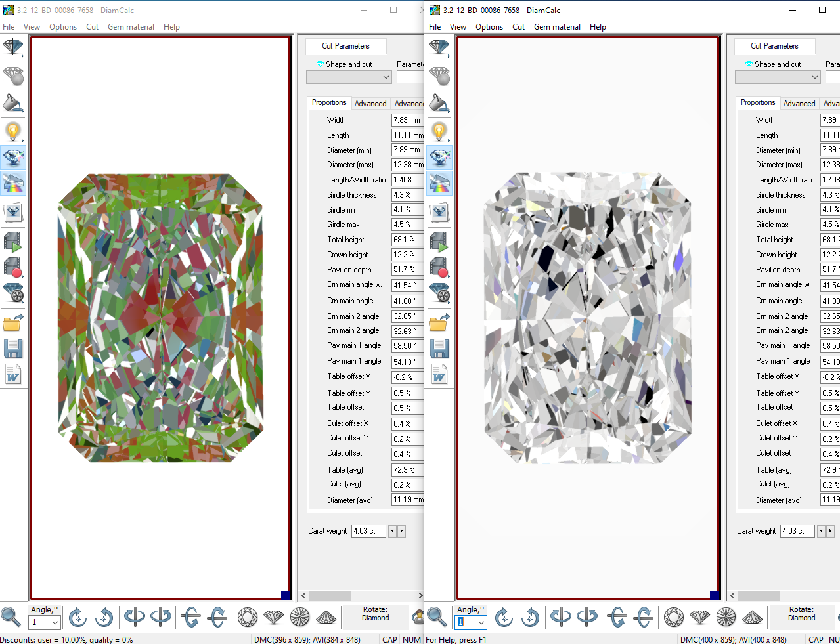840x644 pixels.
Task: Select the round top-view diamond icon in right window
Action: click(x=674, y=616)
